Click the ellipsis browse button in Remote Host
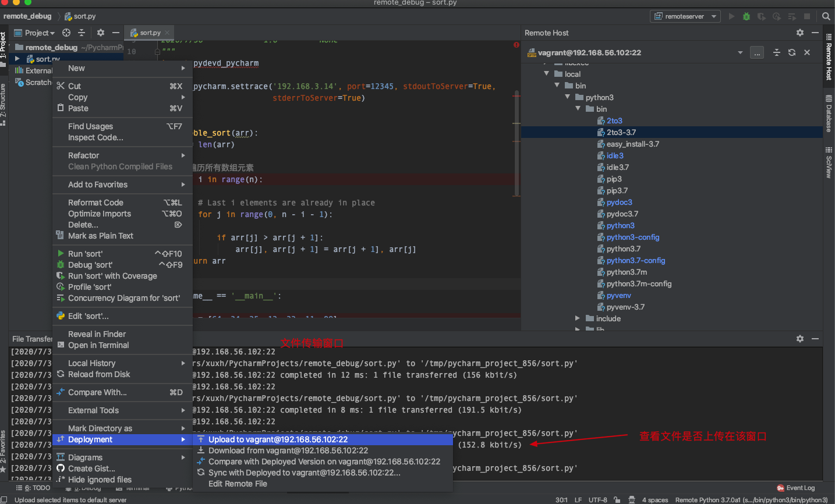The image size is (835, 504). (757, 52)
